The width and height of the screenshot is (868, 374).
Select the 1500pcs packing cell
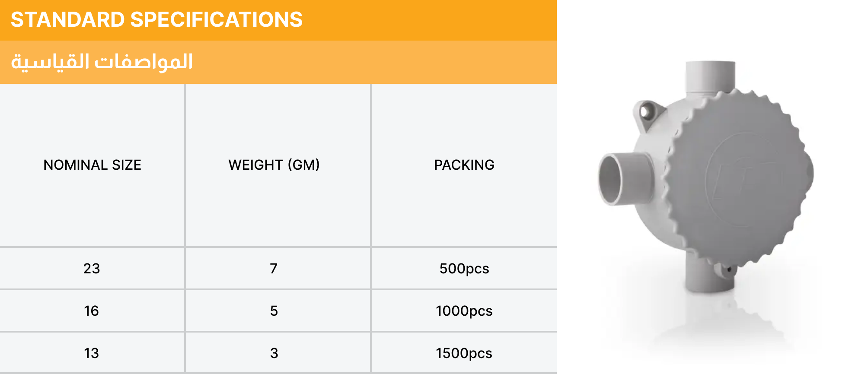[x=464, y=353]
